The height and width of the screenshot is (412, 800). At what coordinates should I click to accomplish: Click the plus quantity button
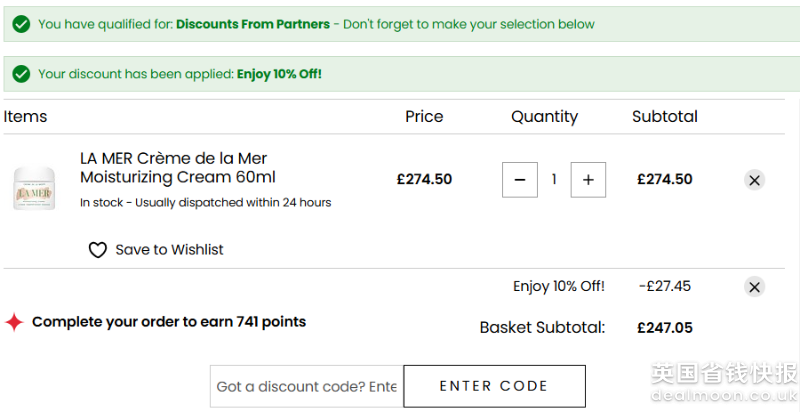point(588,180)
